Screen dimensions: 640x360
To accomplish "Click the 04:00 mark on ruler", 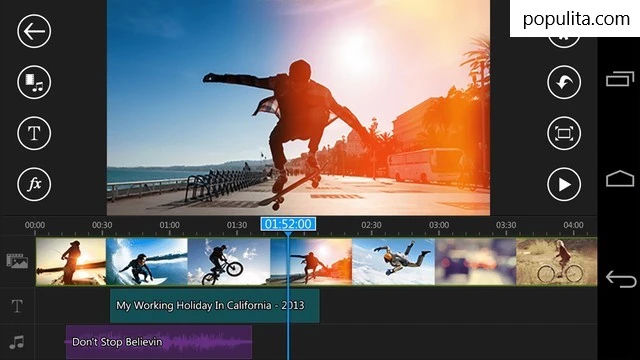I will (573, 225).
